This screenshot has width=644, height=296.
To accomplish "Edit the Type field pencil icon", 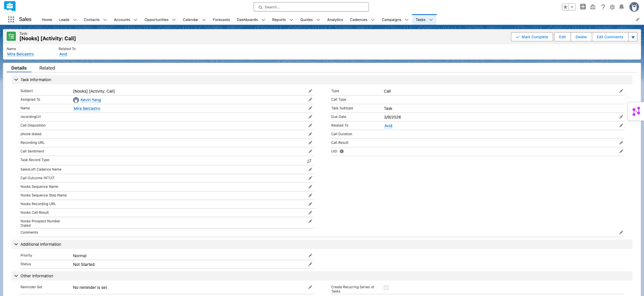I will [x=621, y=91].
